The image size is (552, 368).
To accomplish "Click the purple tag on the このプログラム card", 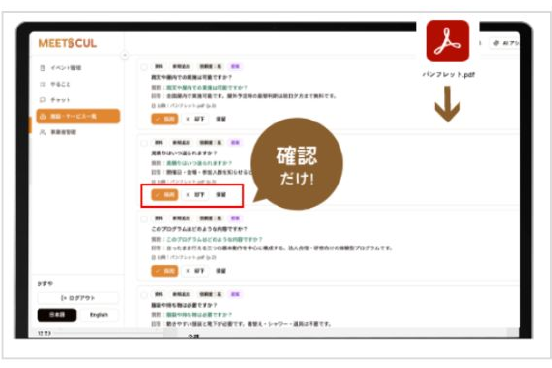I will coord(235,218).
